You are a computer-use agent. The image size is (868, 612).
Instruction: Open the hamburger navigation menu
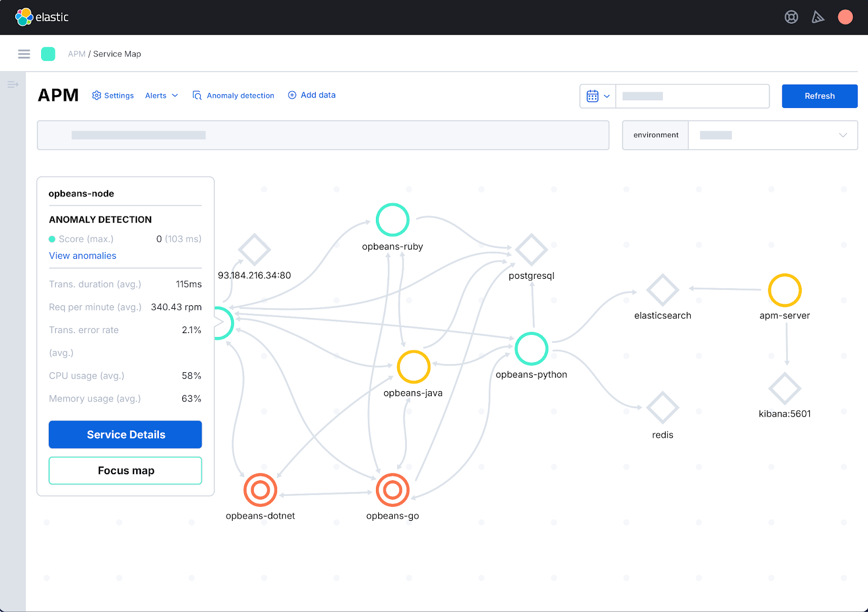pyautogui.click(x=24, y=54)
